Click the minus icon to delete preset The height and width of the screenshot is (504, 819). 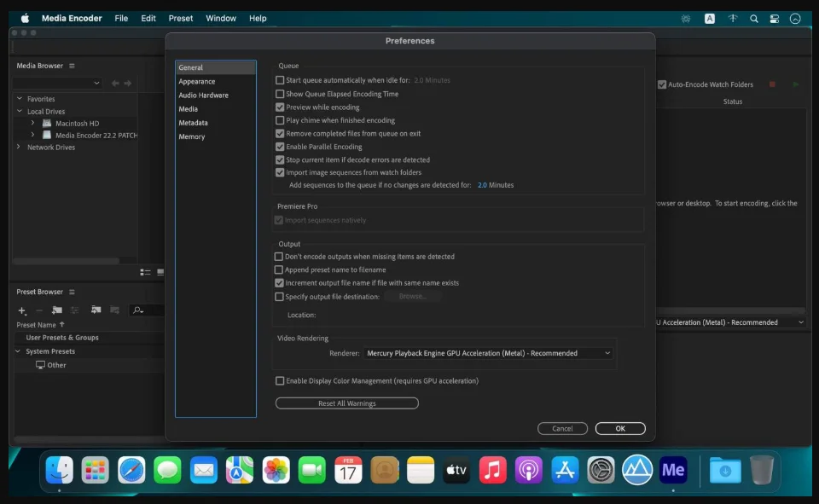coord(39,310)
